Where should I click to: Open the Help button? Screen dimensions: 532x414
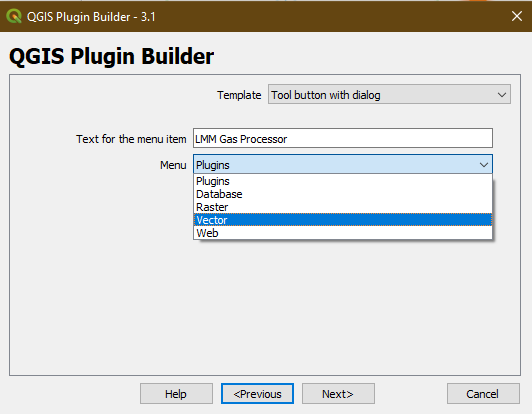pos(176,394)
